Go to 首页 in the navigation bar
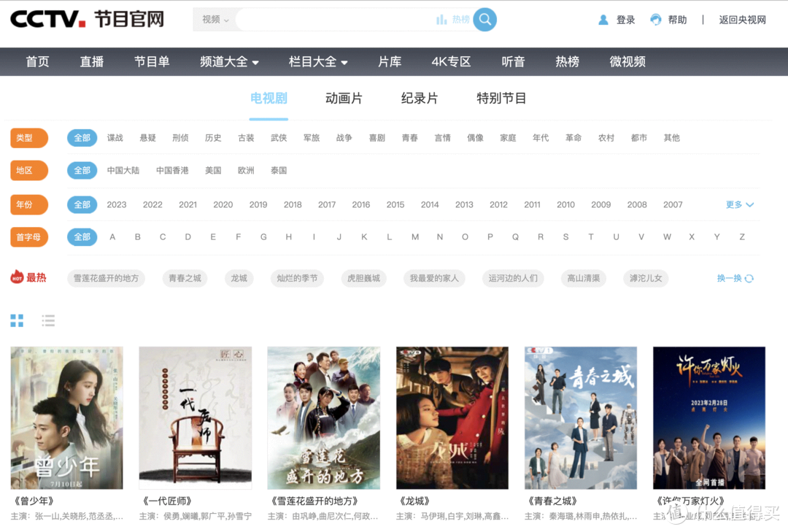 (x=38, y=62)
